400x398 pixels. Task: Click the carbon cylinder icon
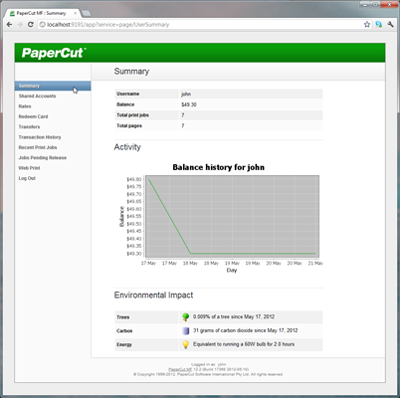coord(186,331)
